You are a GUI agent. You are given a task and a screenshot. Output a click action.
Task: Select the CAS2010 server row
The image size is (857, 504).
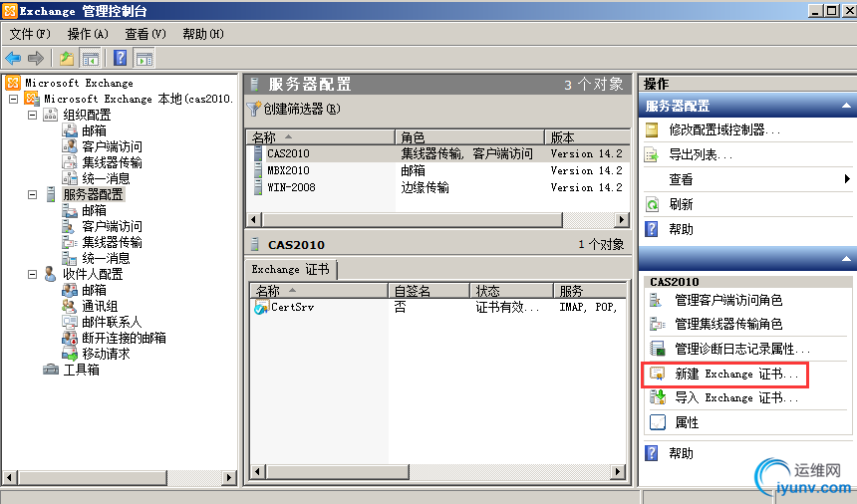click(x=437, y=154)
